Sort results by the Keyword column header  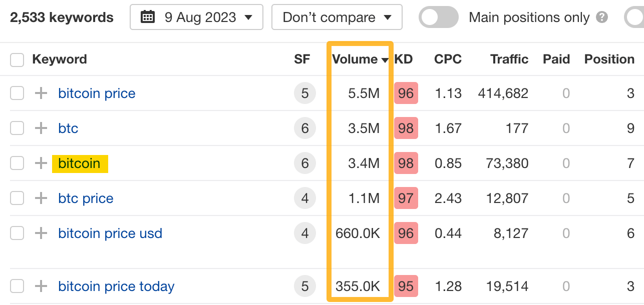pos(59,59)
